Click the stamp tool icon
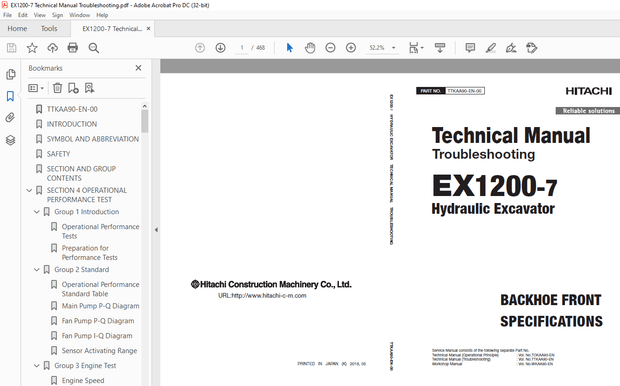The image size is (620, 386). coord(532,48)
